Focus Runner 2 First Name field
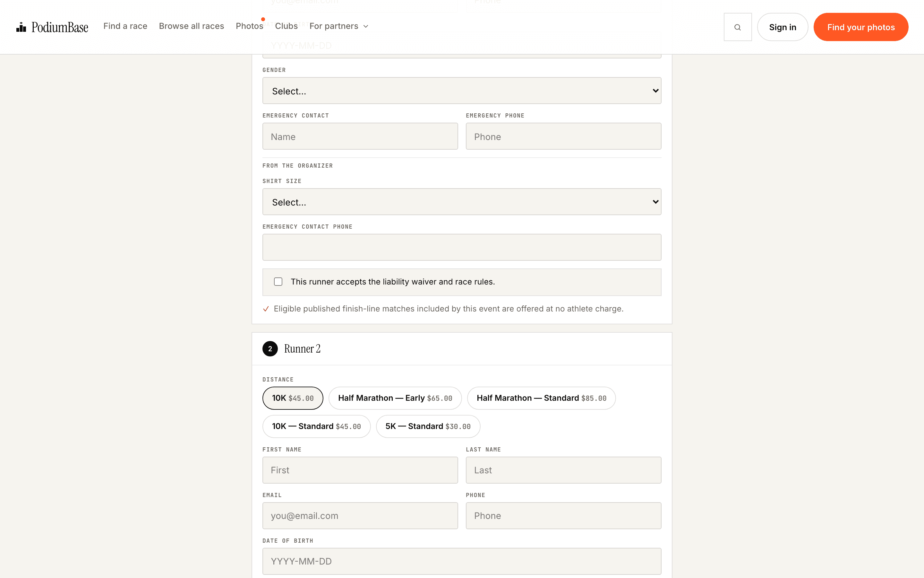 [360, 470]
